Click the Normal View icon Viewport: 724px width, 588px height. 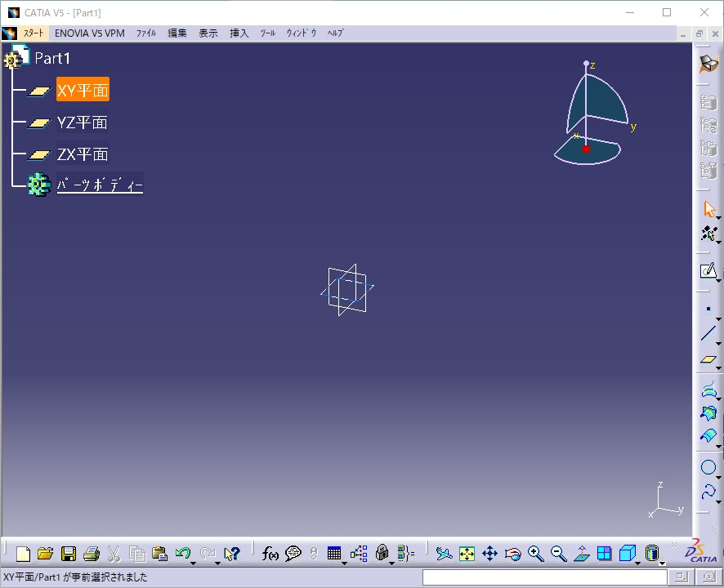pos(582,554)
